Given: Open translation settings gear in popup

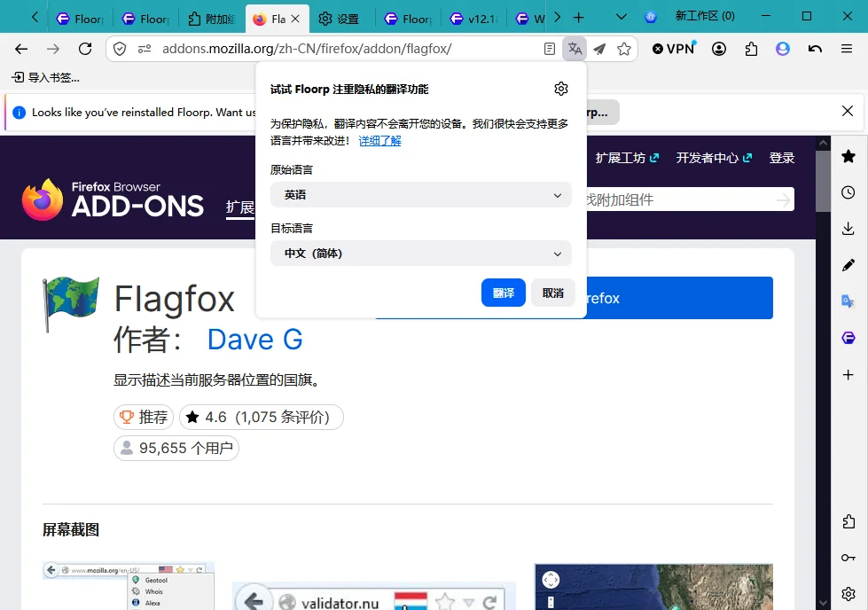Looking at the screenshot, I should tap(560, 89).
